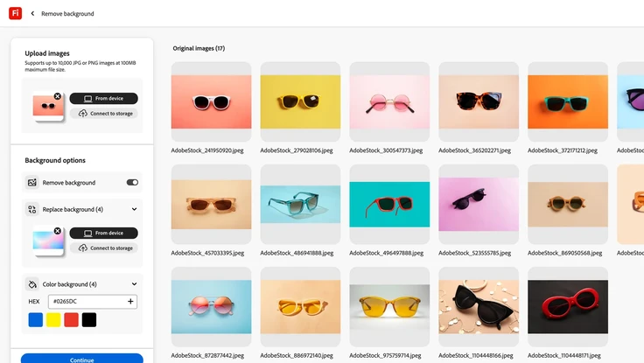
Task: Remove the uploaded sunglasses image thumbnail
Action: 58,96
